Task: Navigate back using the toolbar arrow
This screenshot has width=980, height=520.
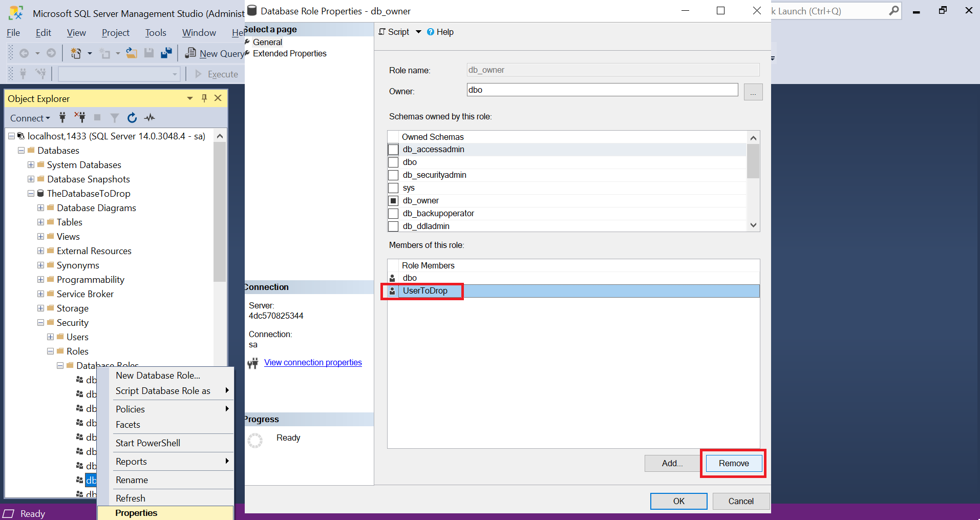Action: 24,53
